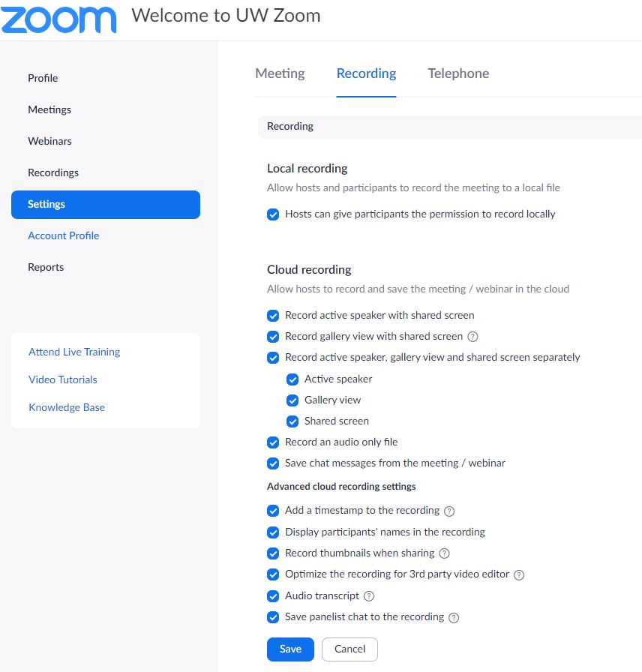Switch to the Meeting tab
This screenshot has width=642, height=672.
click(280, 73)
